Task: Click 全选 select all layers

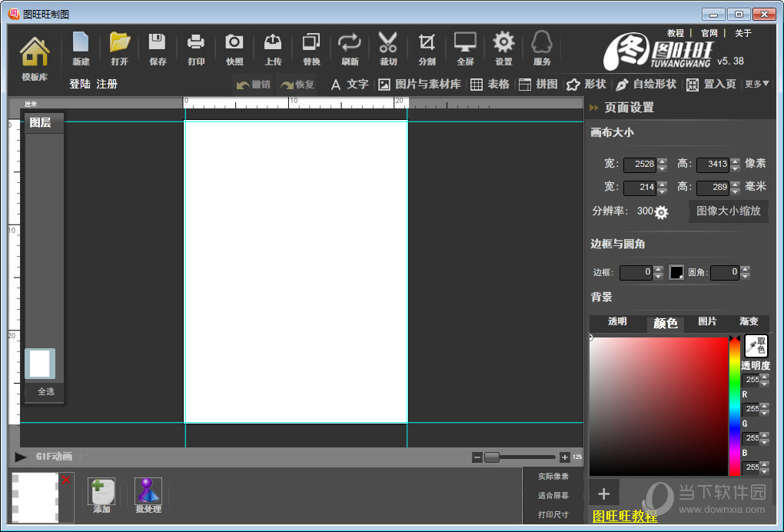Action: pyautogui.click(x=46, y=391)
